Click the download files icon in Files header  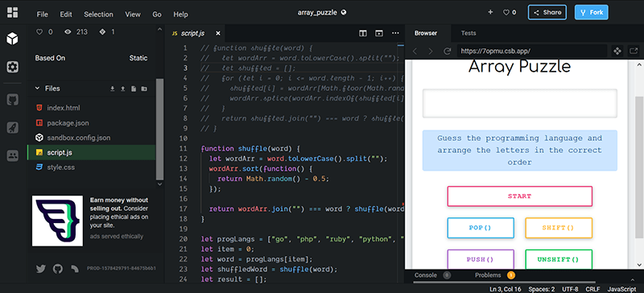(x=112, y=89)
